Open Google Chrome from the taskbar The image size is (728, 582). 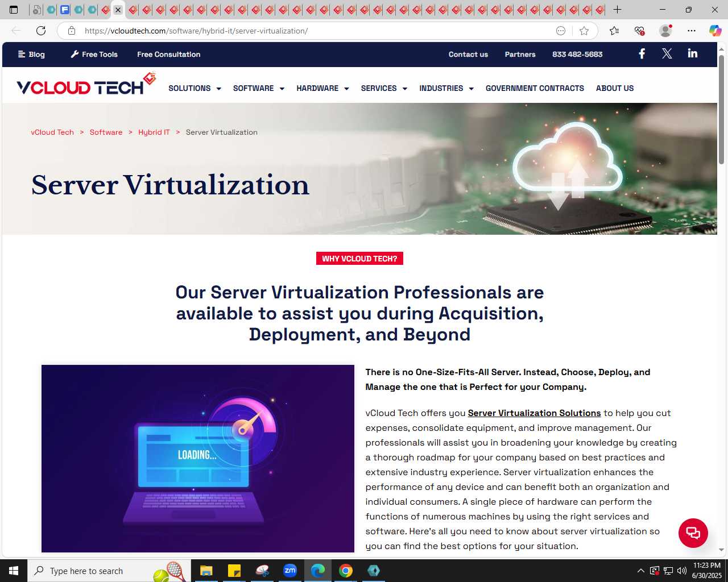pos(346,571)
